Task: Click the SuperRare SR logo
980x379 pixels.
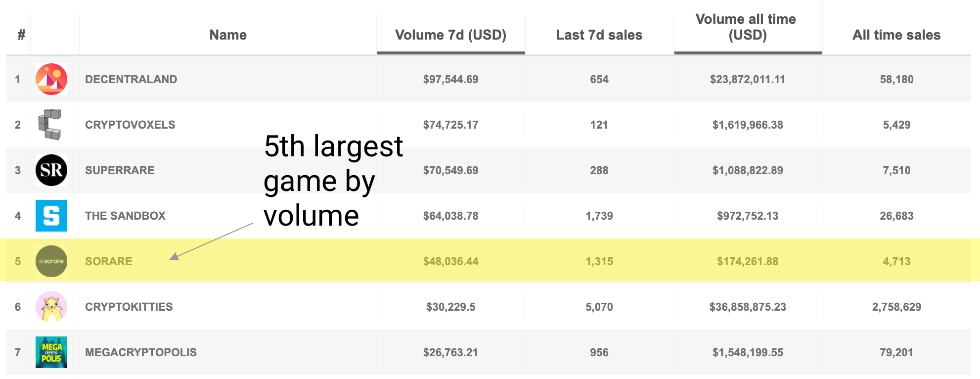Action: (x=51, y=170)
